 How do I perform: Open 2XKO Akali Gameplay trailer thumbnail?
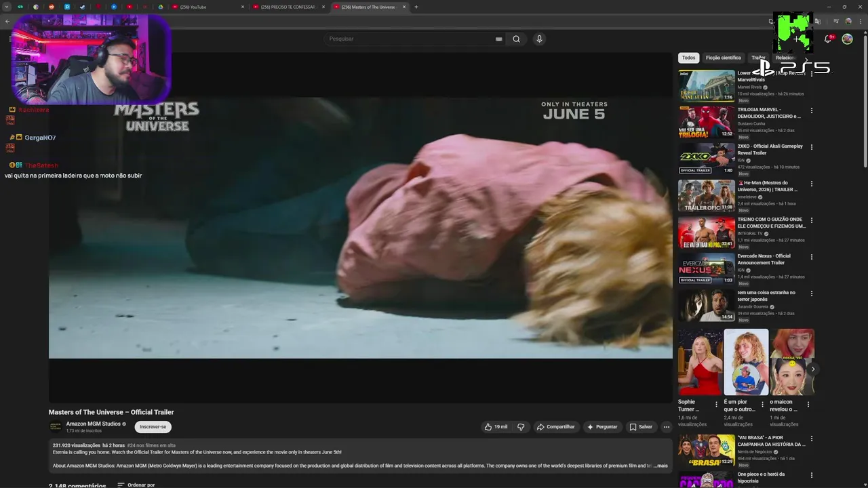tap(707, 159)
